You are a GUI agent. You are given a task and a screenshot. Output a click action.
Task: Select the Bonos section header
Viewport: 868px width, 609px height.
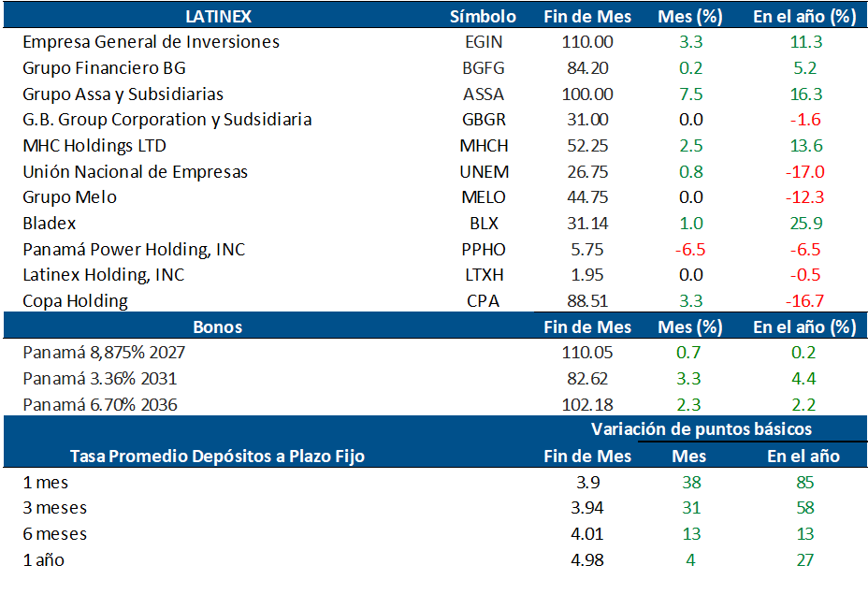pyautogui.click(x=218, y=327)
